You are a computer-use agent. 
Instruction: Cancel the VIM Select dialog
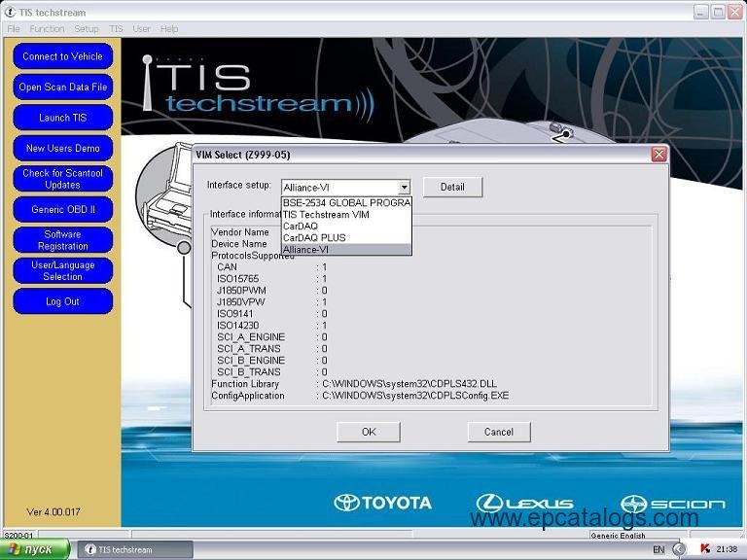[498, 432]
